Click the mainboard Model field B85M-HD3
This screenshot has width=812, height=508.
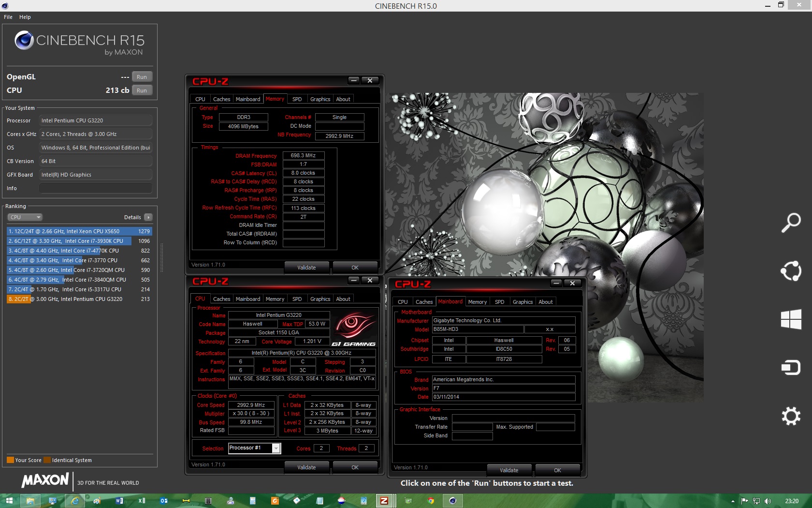coord(477,329)
